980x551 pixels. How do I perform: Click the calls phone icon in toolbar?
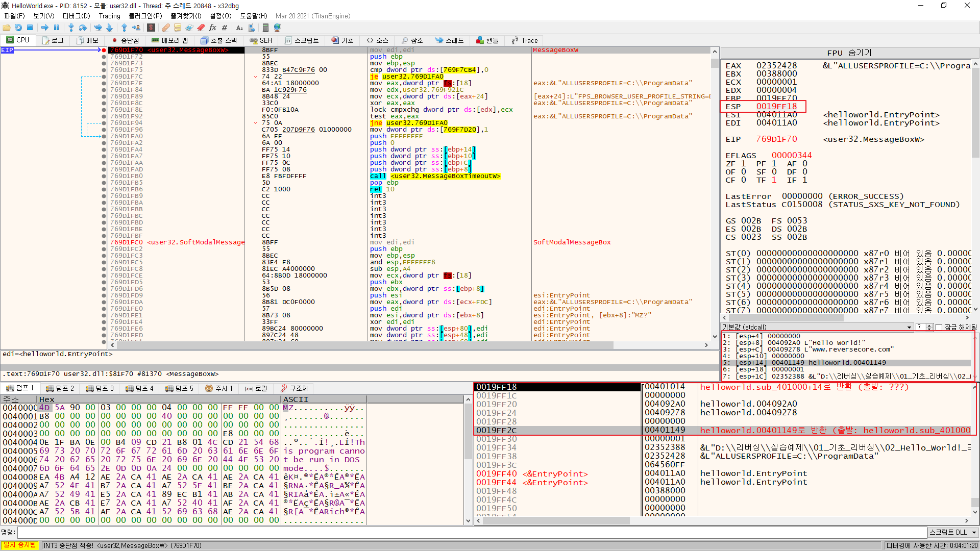pos(252,28)
